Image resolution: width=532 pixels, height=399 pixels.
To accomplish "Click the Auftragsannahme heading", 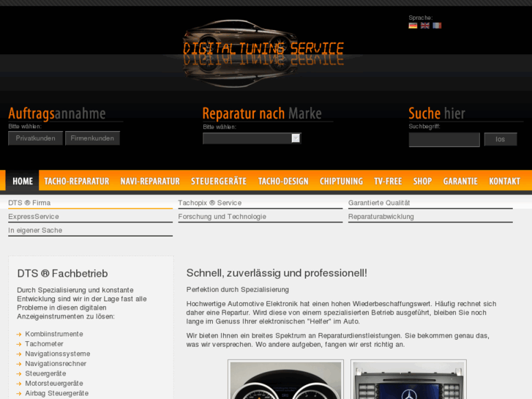I will click(x=57, y=113).
